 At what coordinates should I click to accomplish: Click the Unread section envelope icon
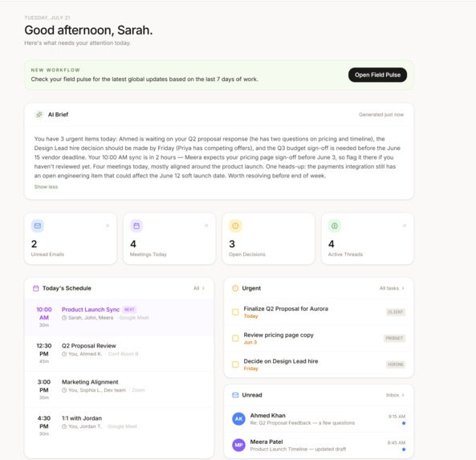pyautogui.click(x=235, y=395)
